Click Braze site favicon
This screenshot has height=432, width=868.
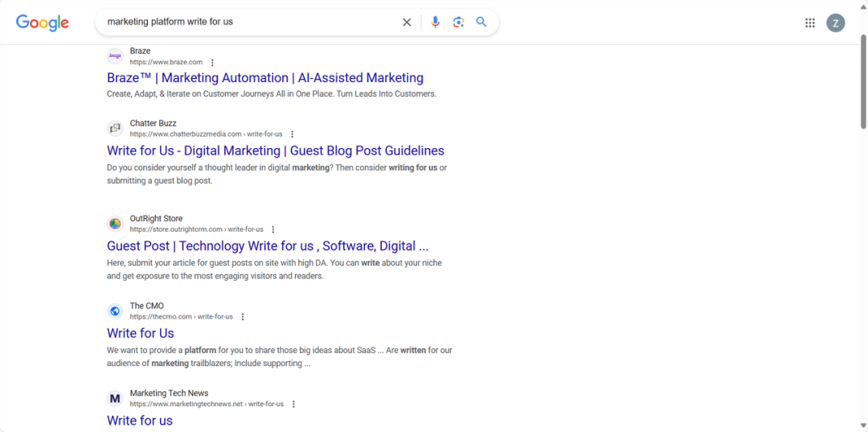point(115,56)
